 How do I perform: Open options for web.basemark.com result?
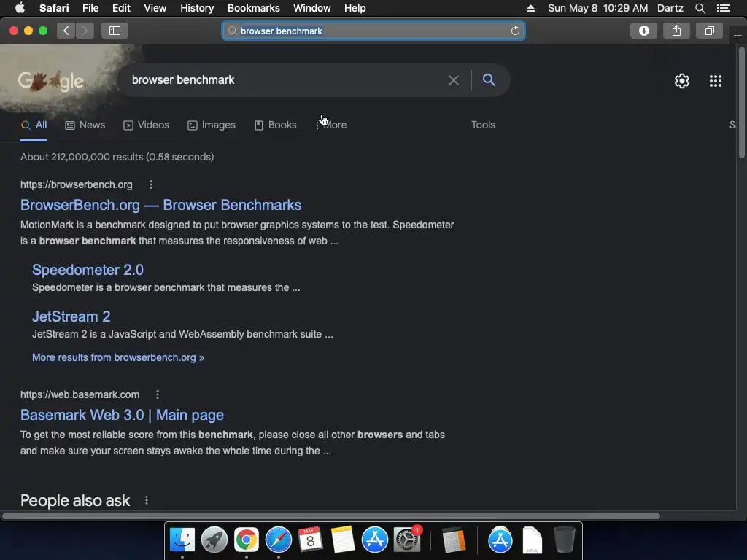(x=158, y=394)
